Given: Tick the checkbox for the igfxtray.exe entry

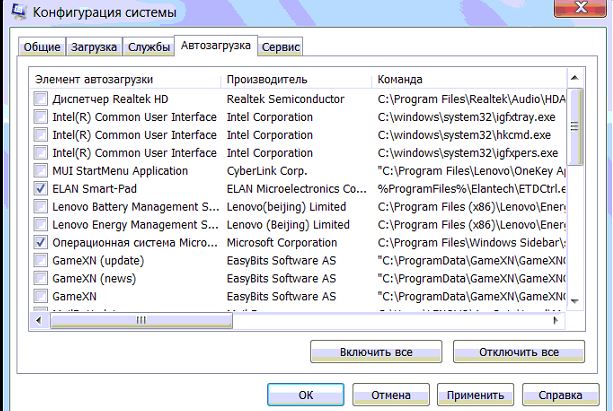Looking at the screenshot, I should pyautogui.click(x=41, y=117).
